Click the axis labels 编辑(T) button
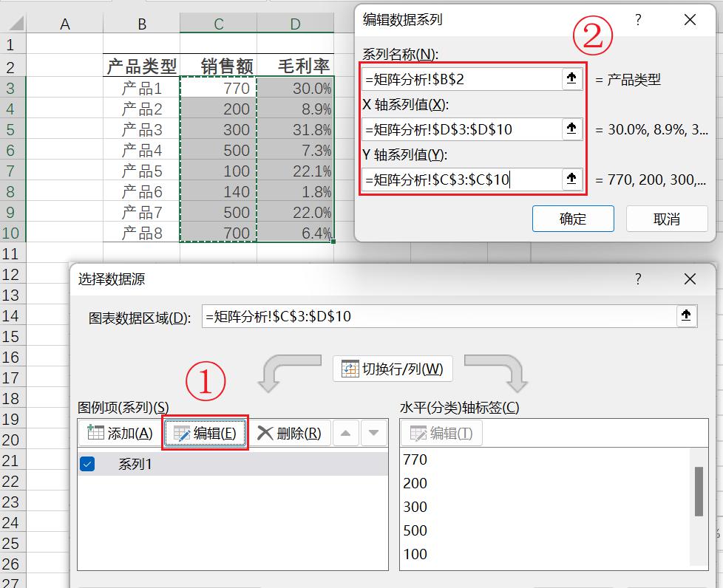The width and height of the screenshot is (723, 588). (x=442, y=433)
